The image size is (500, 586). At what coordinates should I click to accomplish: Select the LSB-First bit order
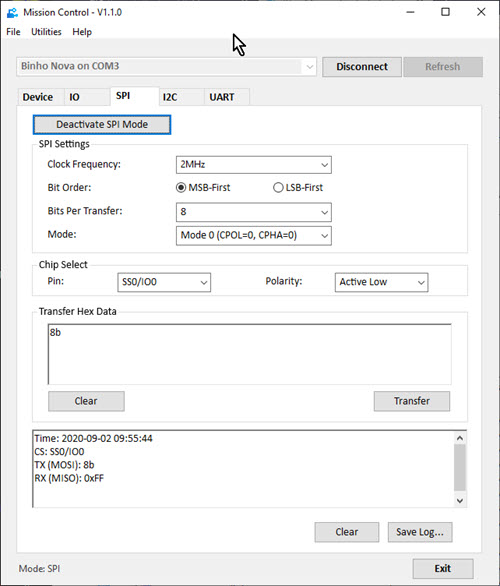coord(298,188)
